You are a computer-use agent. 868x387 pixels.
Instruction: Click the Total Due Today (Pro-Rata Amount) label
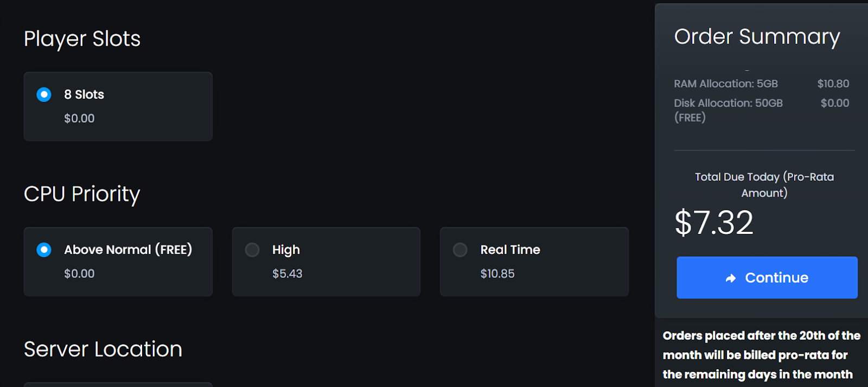pos(764,185)
